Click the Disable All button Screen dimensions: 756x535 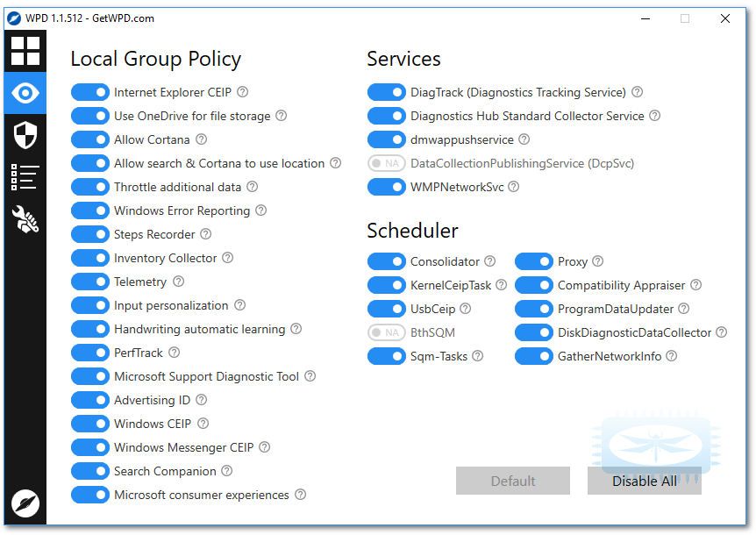click(644, 481)
